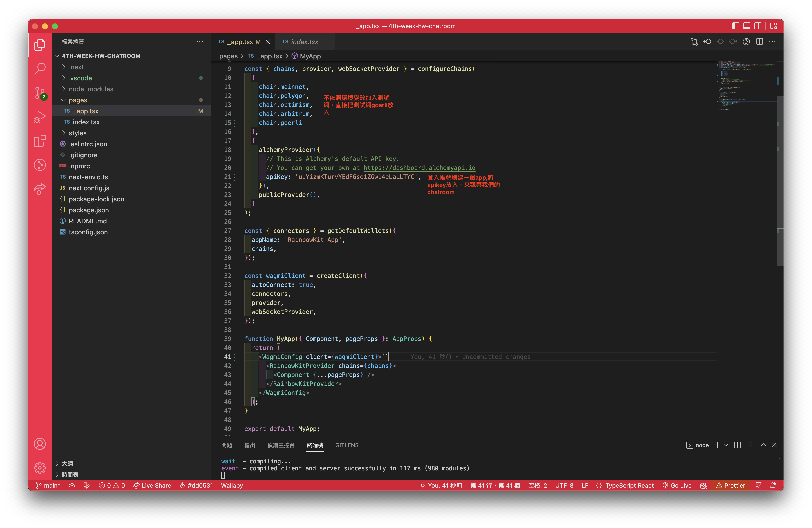
Task: Click the Manage gear icon
Action: [x=40, y=468]
